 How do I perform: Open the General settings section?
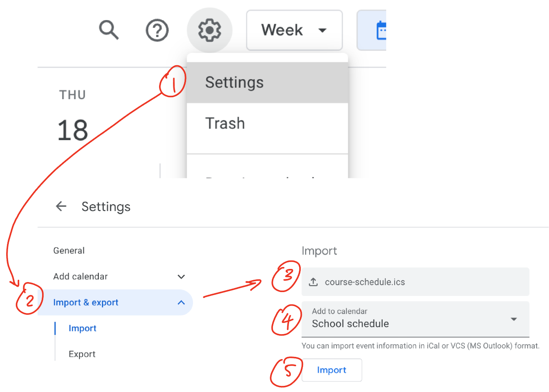tap(69, 250)
